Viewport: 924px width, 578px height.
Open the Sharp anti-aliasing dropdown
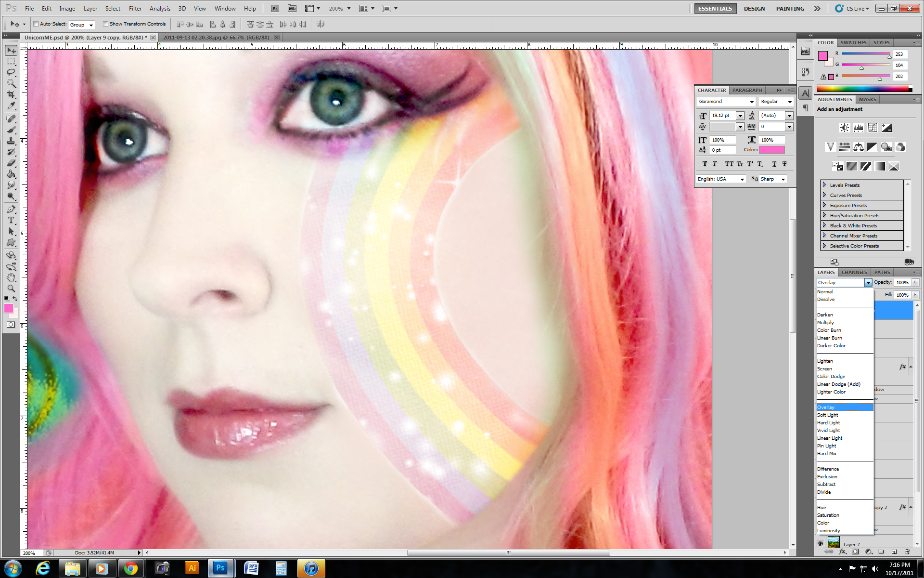coord(773,179)
